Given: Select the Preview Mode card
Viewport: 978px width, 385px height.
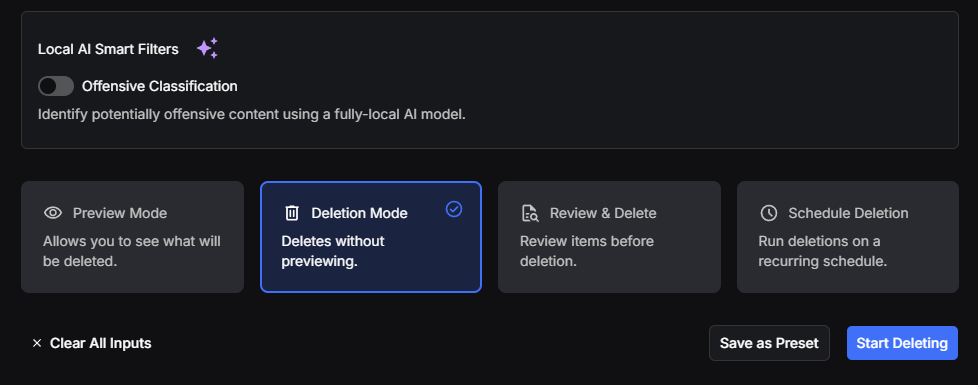Looking at the screenshot, I should 132,237.
